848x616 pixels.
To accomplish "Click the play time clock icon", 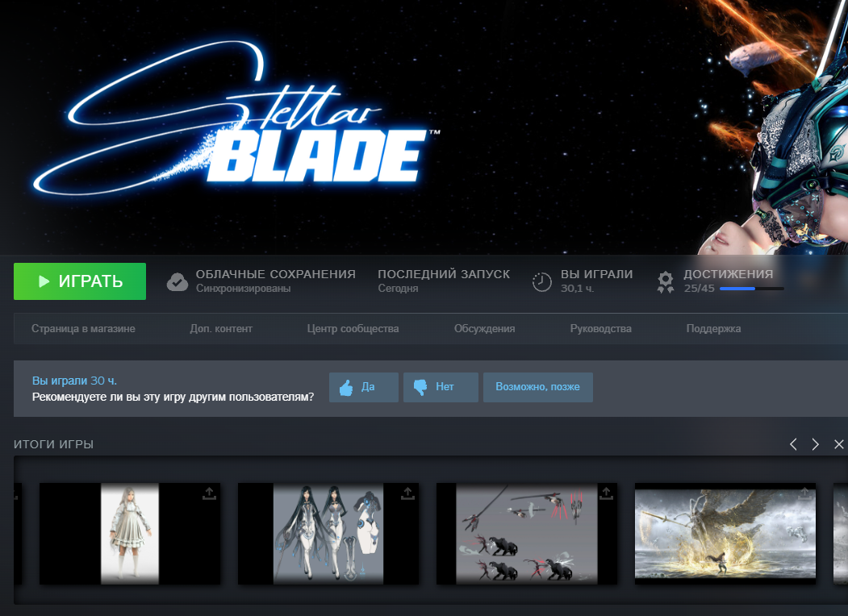I will coord(541,281).
